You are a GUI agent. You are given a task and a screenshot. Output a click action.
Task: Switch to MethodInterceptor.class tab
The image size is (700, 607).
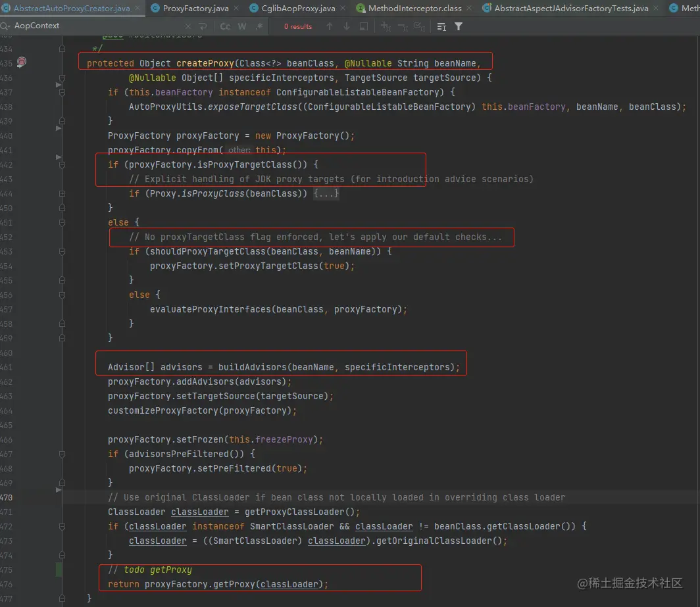tap(414, 8)
